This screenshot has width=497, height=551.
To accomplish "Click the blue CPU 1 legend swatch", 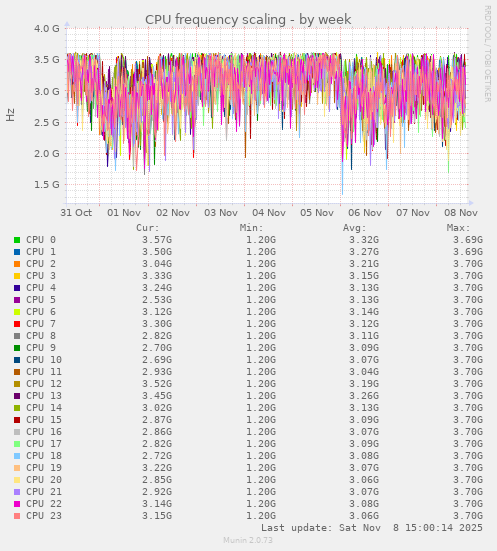I will [17, 252].
